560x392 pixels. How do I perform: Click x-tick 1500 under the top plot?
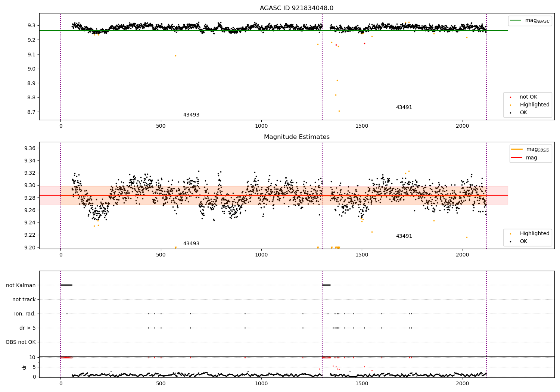[362, 126]
